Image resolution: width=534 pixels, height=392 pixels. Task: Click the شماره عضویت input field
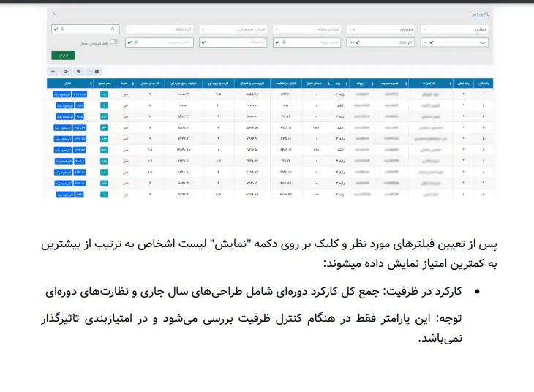159,42
